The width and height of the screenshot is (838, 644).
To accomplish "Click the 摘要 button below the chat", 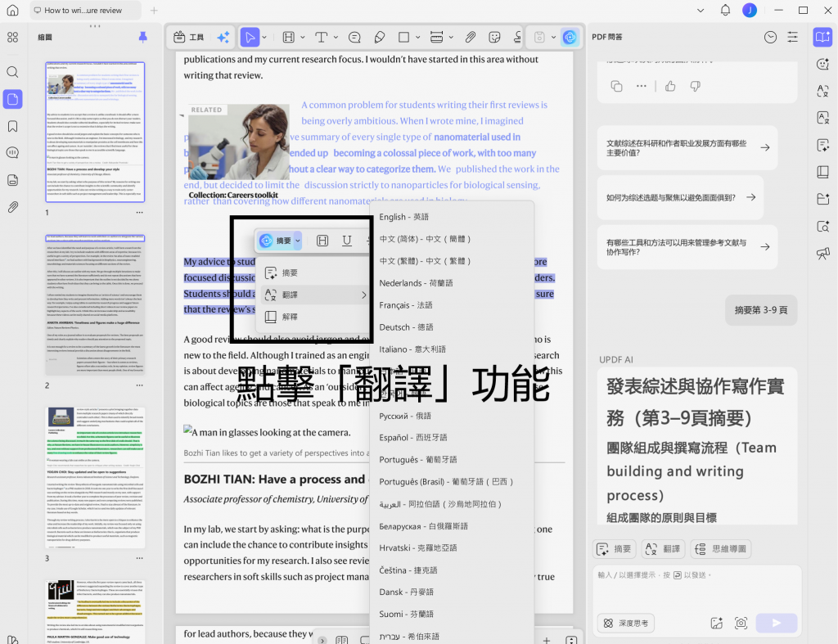I will pyautogui.click(x=614, y=549).
